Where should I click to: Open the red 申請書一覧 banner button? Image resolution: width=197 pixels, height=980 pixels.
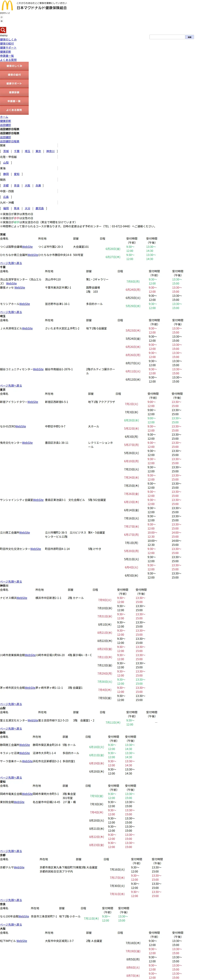(x=14, y=101)
